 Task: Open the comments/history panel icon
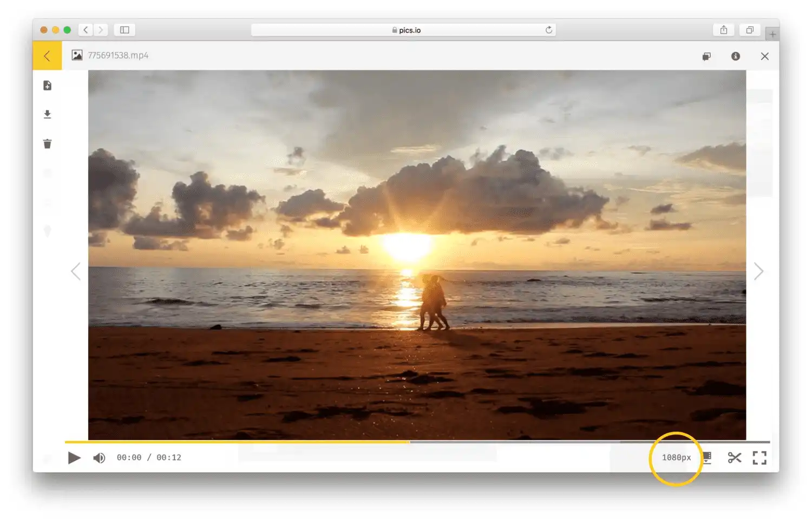pyautogui.click(x=706, y=56)
